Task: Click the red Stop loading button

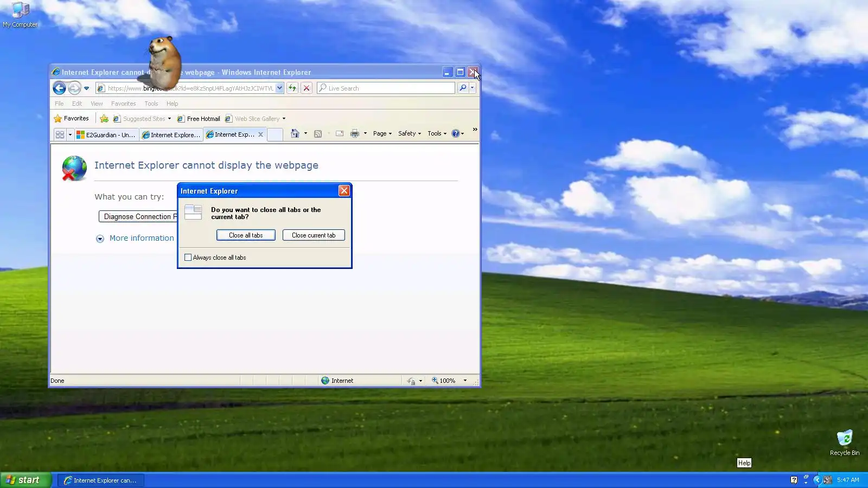Action: (x=307, y=88)
